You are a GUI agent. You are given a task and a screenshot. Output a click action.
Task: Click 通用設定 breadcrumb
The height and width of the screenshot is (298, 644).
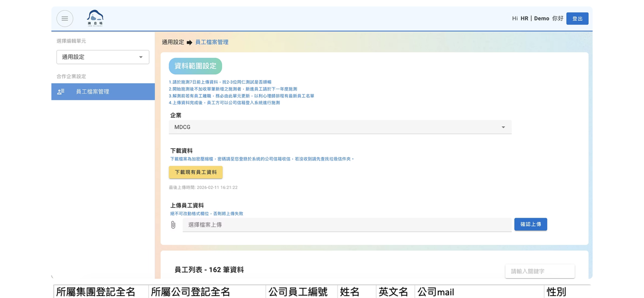tap(173, 42)
